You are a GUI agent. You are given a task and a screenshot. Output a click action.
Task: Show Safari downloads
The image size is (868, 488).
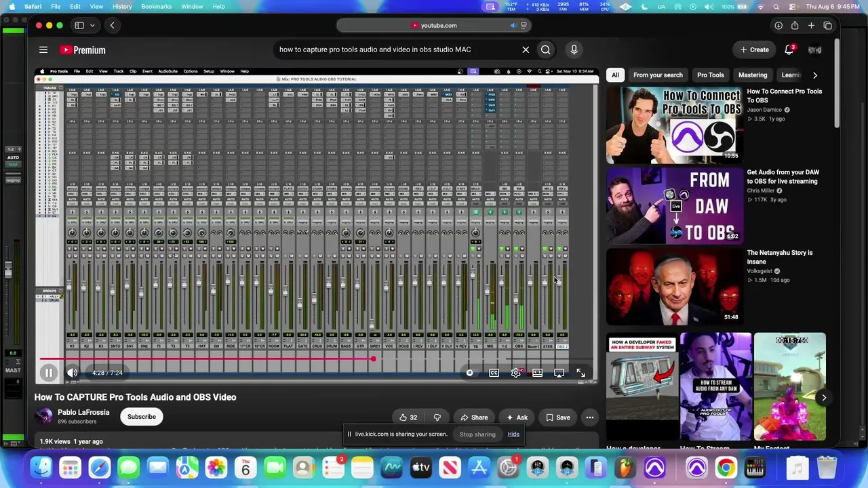pyautogui.click(x=778, y=26)
